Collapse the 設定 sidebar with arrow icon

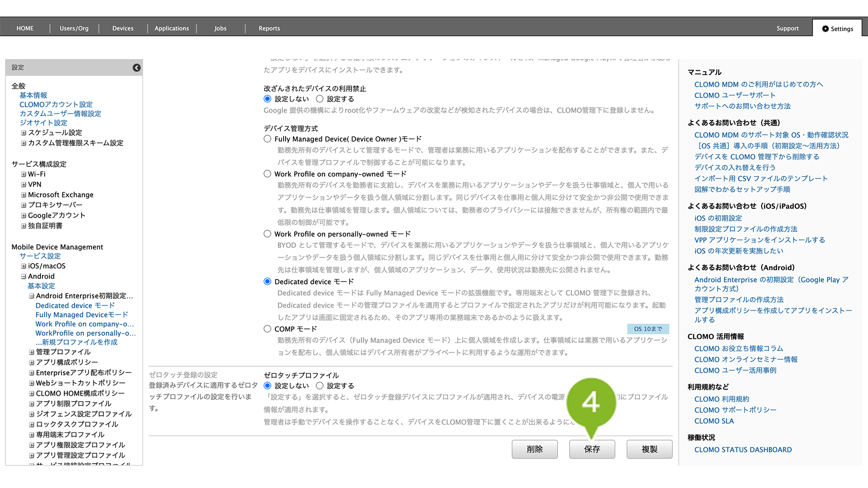pyautogui.click(x=137, y=68)
